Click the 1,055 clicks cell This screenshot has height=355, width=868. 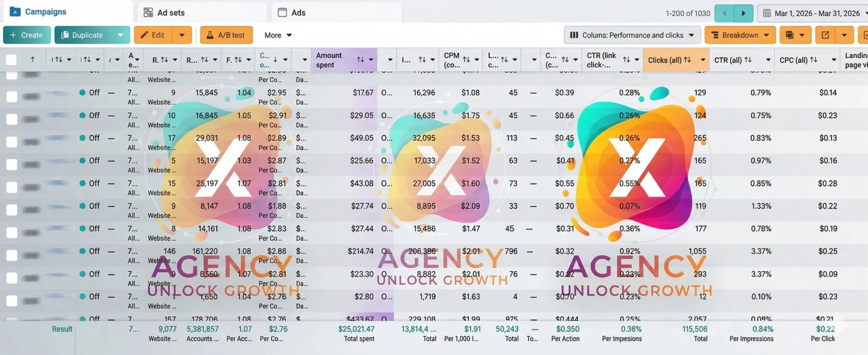pos(697,251)
